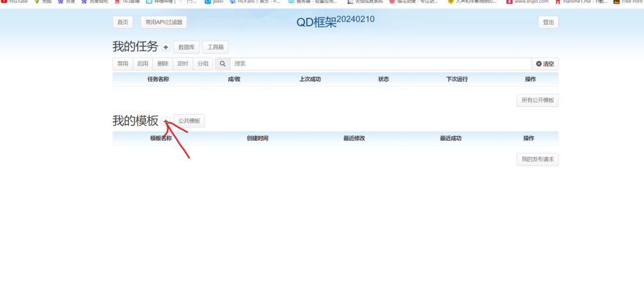Click the 任务名称 column header
This screenshot has width=644, height=299.
[x=158, y=80]
